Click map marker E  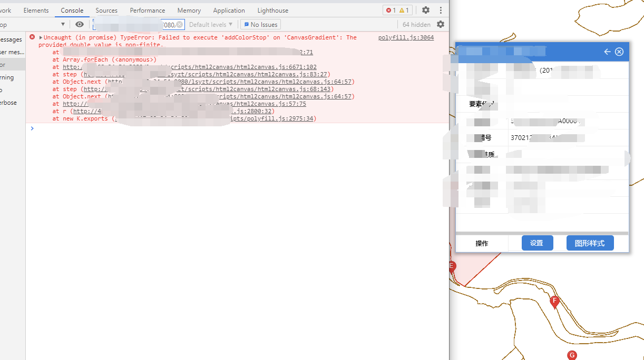point(451,267)
